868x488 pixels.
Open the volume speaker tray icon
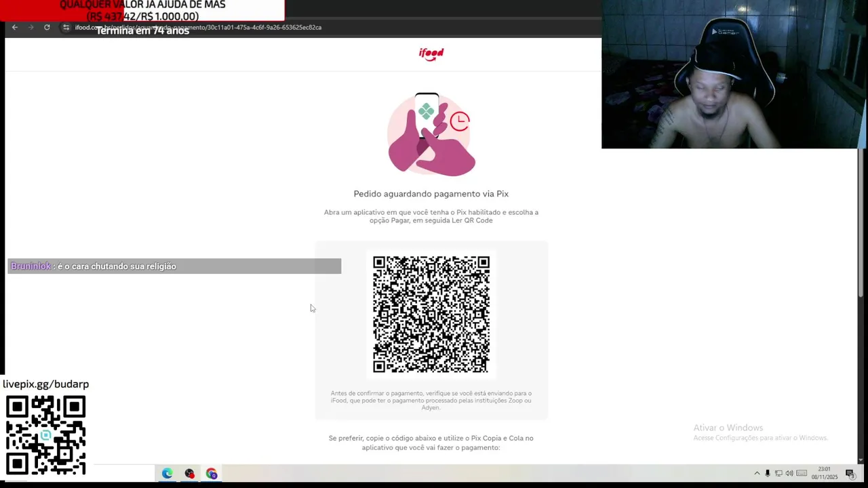pos(789,473)
